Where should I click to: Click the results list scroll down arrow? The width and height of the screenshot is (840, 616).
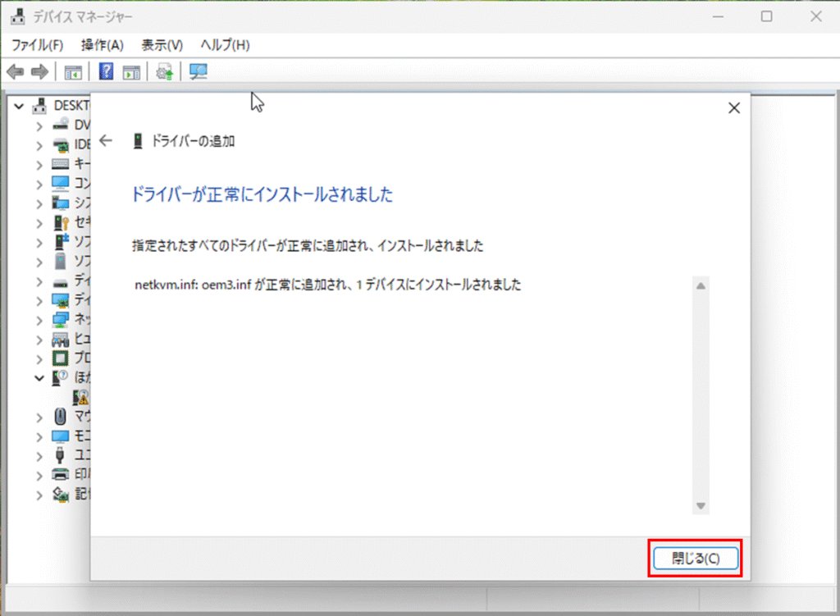pyautogui.click(x=701, y=506)
